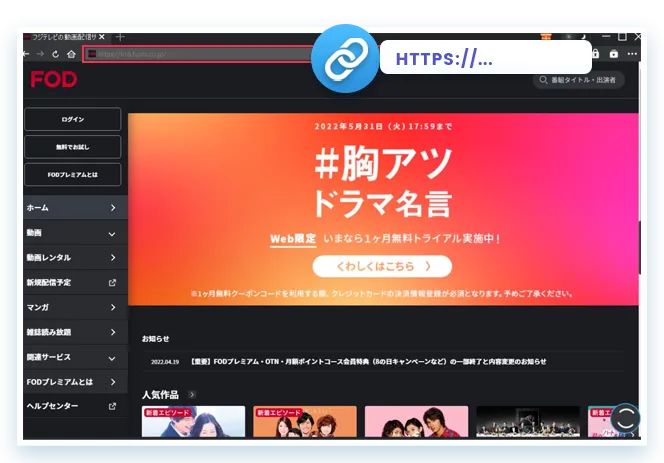
Task: Click the 番組タイトル・出演者 search box
Action: (x=578, y=80)
